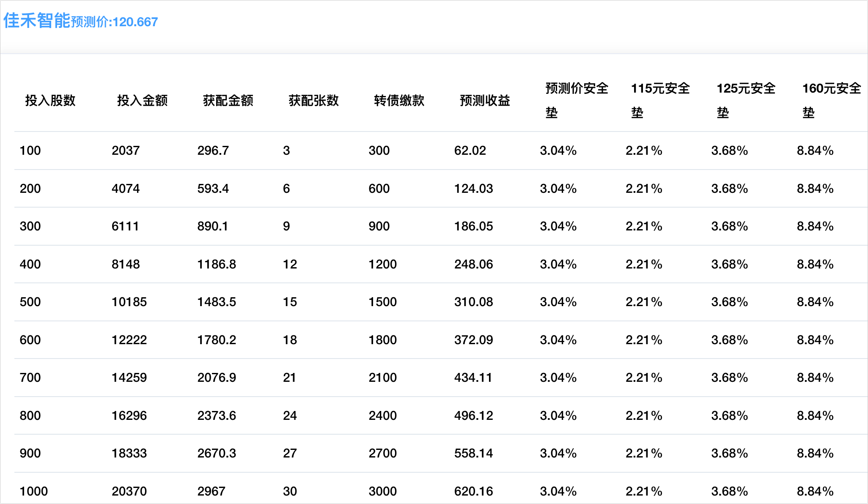Viewport: 868px width, 504px height.
Task: Click the 310.08 predicted profit cell
Action: [473, 302]
